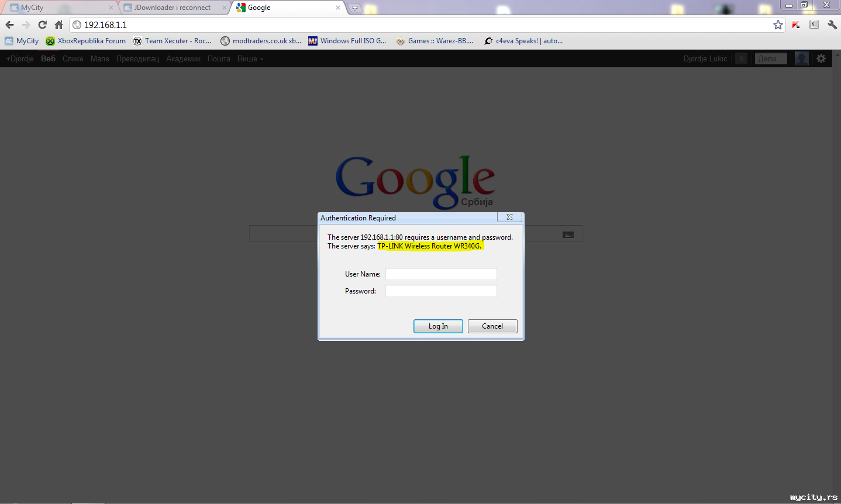Image resolution: width=841 pixels, height=504 pixels.
Task: Open the Google+ notifications counter
Action: pos(741,58)
